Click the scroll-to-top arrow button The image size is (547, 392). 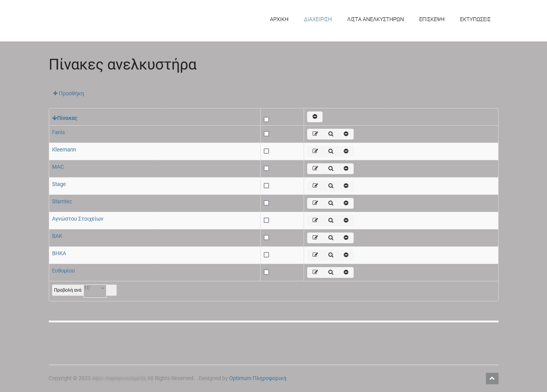[x=492, y=379]
